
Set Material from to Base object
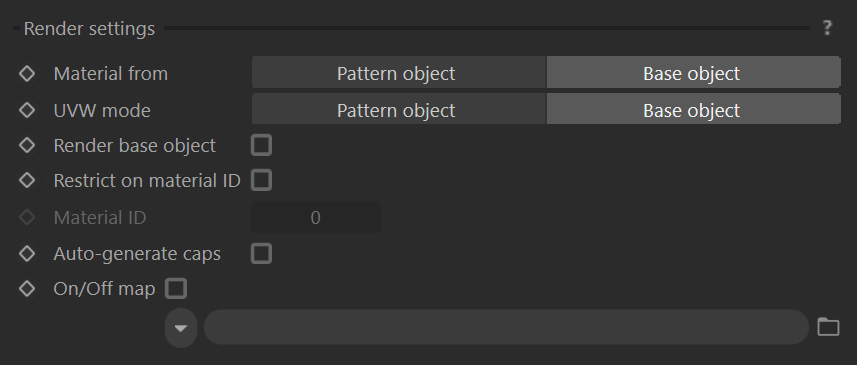click(x=693, y=73)
